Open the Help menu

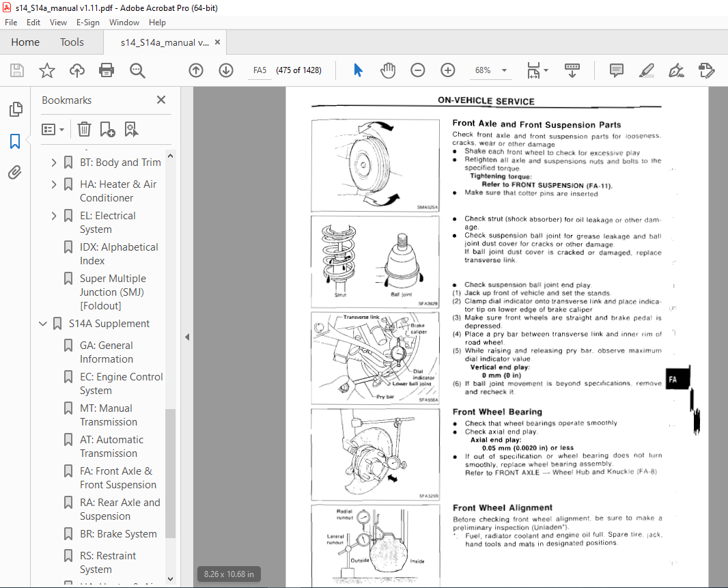coord(157,23)
